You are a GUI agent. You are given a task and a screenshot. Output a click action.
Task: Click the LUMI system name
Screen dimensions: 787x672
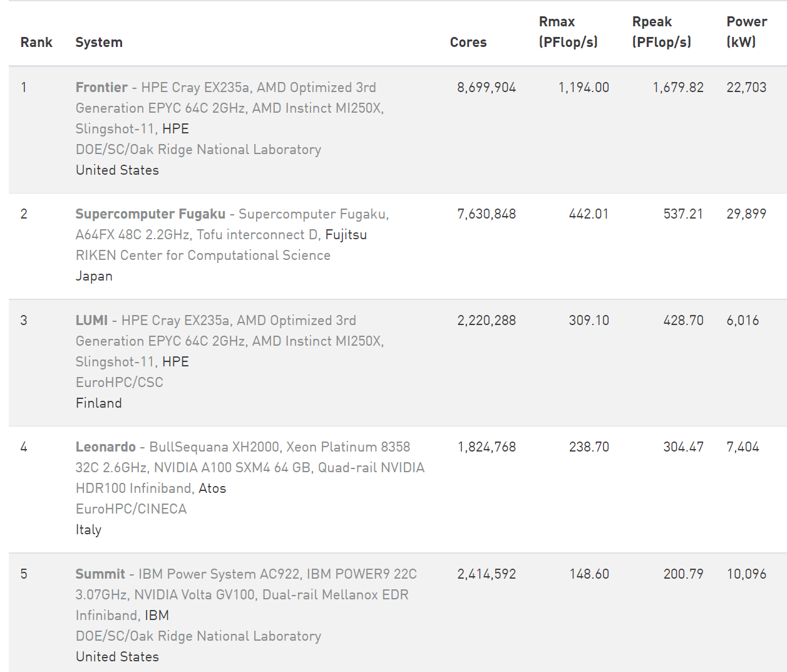pos(91,321)
